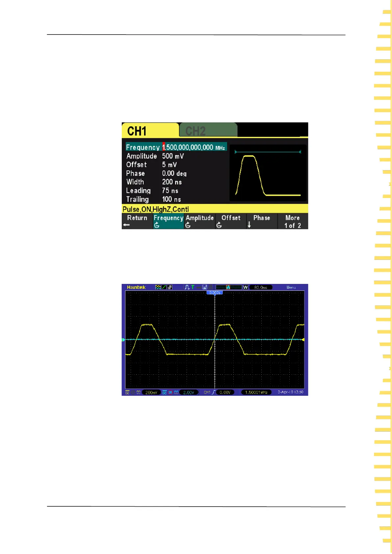Open More 1 of 2 softkey page
This screenshot has height=554, width=392.
pos(293,221)
